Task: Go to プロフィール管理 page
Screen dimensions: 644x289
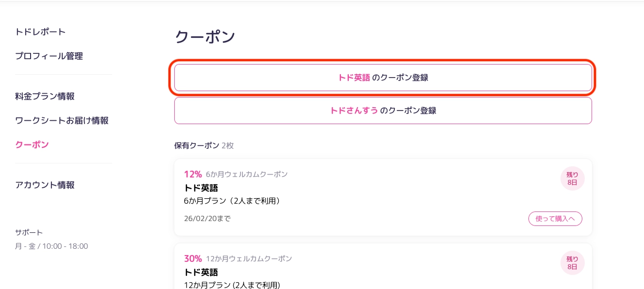Action: pos(49,56)
